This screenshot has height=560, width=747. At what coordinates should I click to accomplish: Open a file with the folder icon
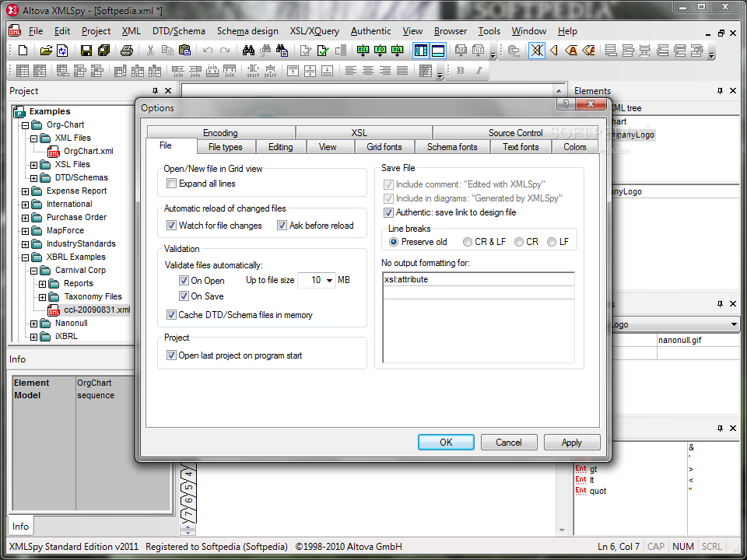(x=46, y=50)
